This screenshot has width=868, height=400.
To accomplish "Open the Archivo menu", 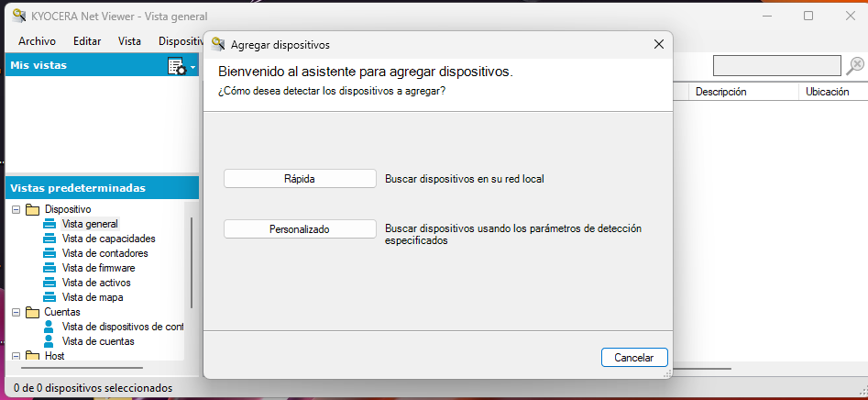I will point(37,41).
